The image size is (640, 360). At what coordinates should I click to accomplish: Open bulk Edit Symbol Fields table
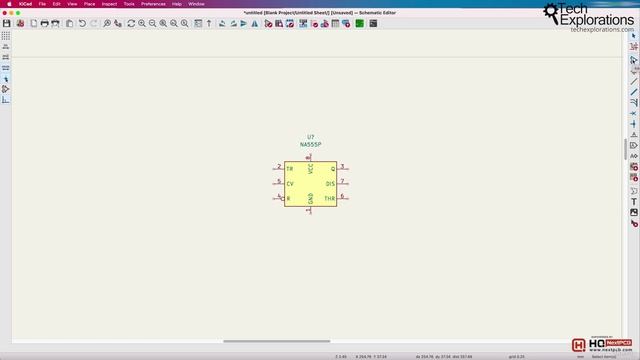pyautogui.click(x=335, y=23)
